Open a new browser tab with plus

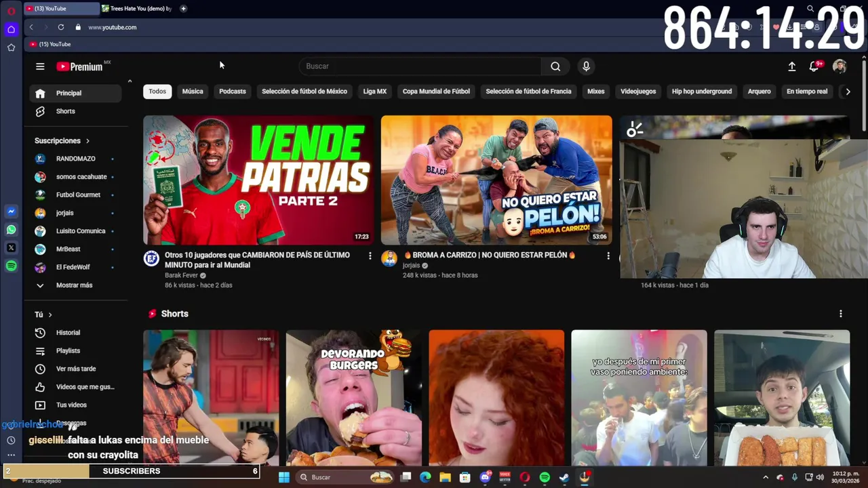183,9
